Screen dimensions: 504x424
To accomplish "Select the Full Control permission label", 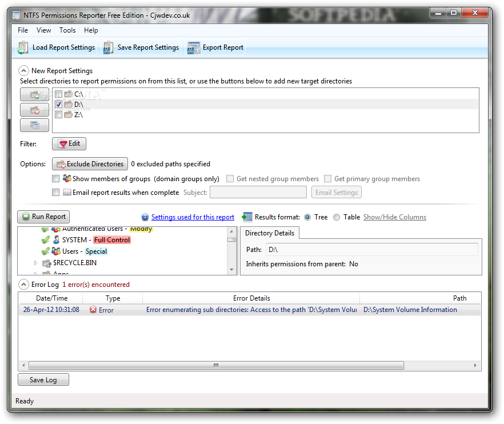I will coord(112,240).
